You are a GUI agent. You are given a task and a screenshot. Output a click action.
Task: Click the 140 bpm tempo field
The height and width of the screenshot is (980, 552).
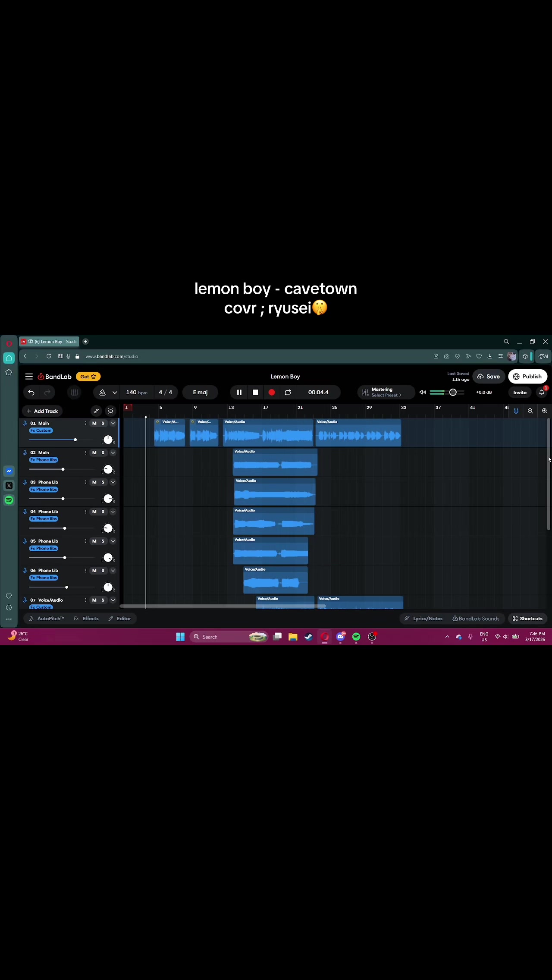[x=136, y=392]
